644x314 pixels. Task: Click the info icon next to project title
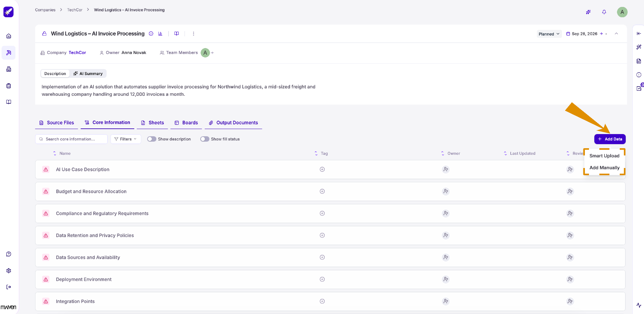[151, 34]
